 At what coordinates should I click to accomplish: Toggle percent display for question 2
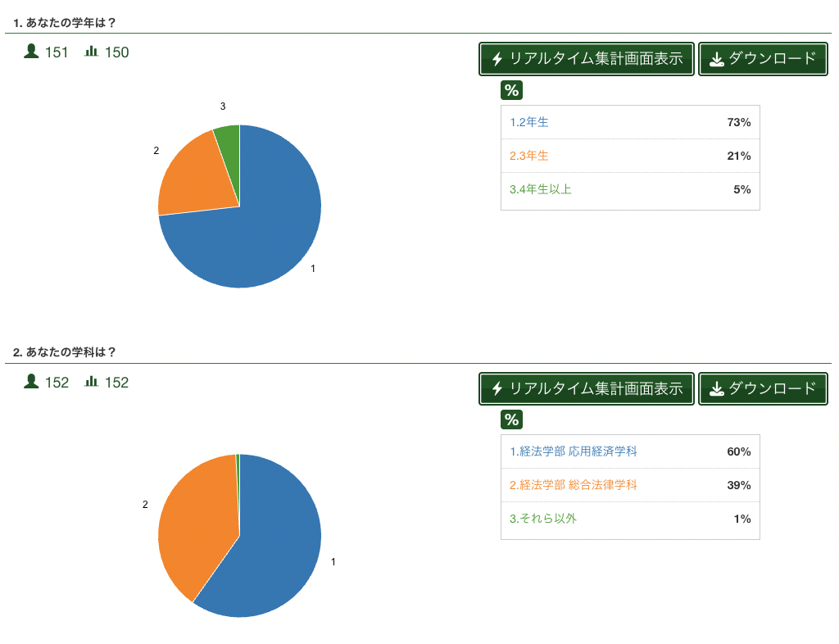click(x=511, y=420)
